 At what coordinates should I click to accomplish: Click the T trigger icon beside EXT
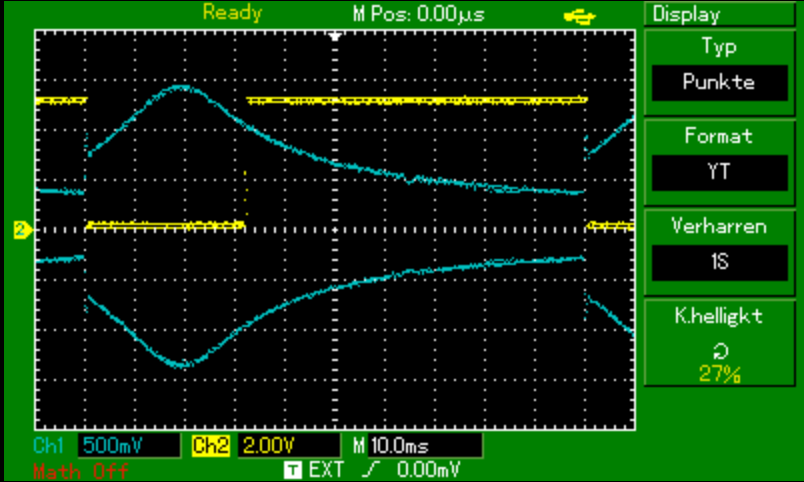[x=294, y=467]
